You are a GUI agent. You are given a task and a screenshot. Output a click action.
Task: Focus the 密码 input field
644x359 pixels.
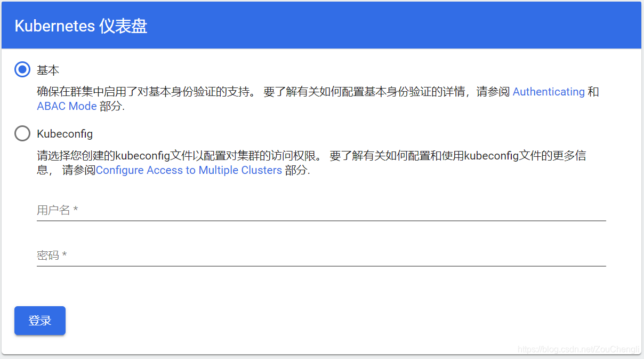[321, 256]
